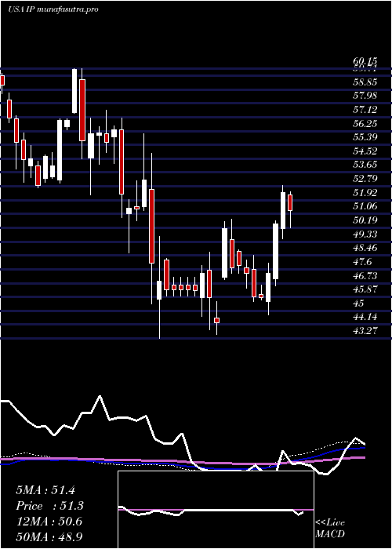Click the 50MA : 48.9 reading
392x549 pixels.
tap(51, 536)
